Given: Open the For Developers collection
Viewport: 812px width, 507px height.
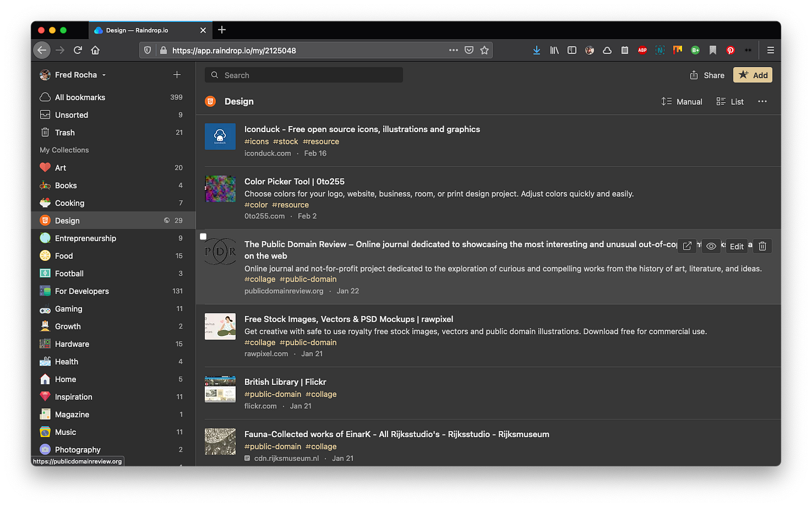Looking at the screenshot, I should pos(113,291).
